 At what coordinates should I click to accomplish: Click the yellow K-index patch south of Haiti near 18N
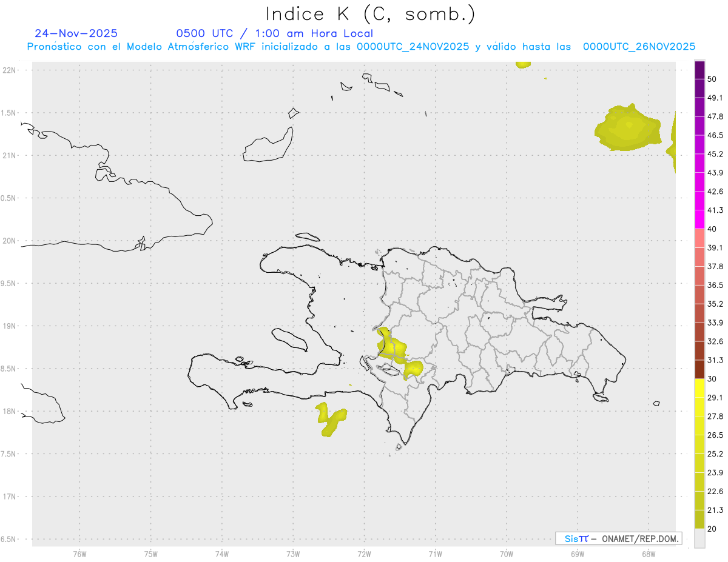tap(331, 420)
